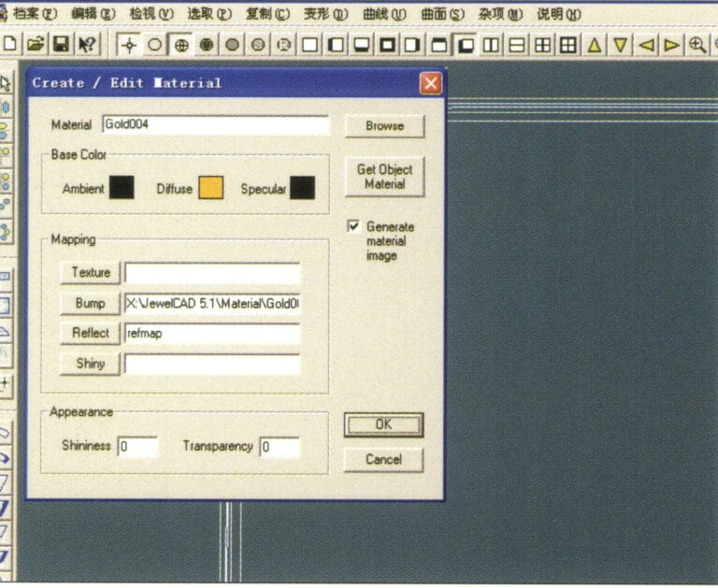Show the four-pane grid view icon
This screenshot has width=718, height=588.
coord(542,45)
